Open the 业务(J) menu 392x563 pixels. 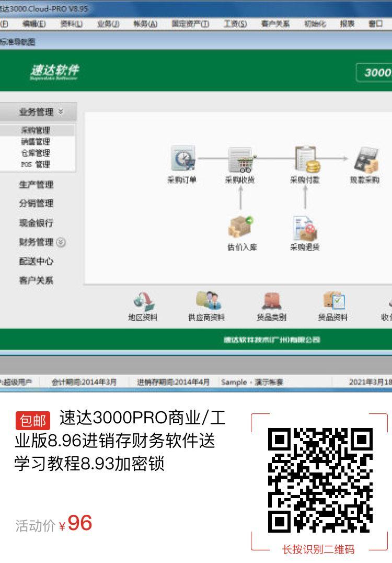pos(108,24)
